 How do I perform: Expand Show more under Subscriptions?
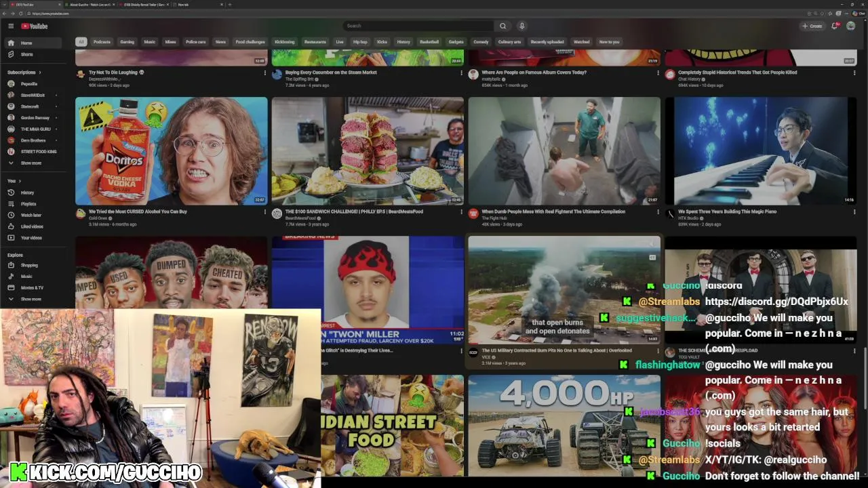[x=33, y=163]
